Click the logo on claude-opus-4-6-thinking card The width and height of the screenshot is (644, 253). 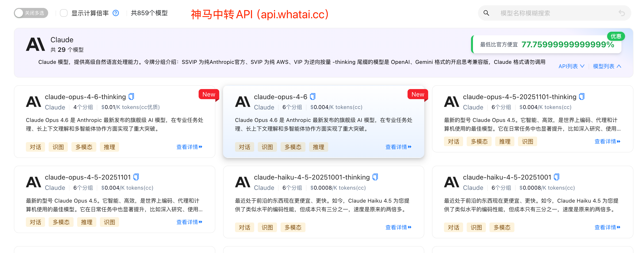(33, 102)
